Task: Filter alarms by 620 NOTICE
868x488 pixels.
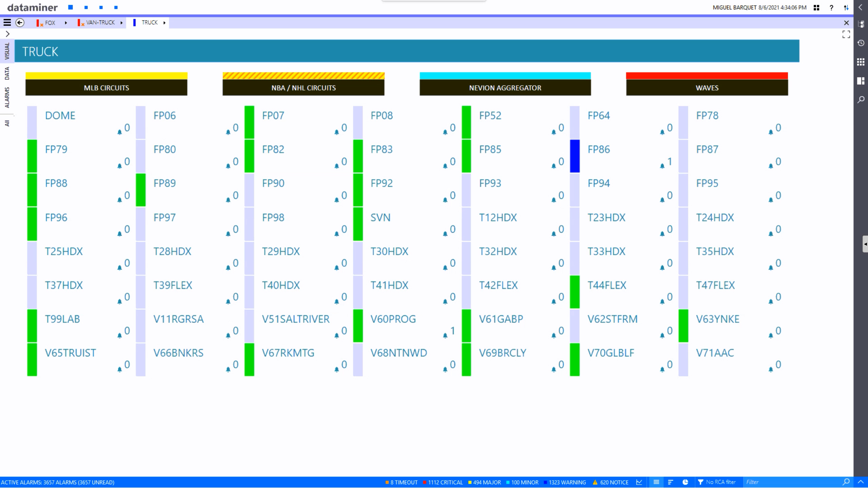Action: click(610, 482)
